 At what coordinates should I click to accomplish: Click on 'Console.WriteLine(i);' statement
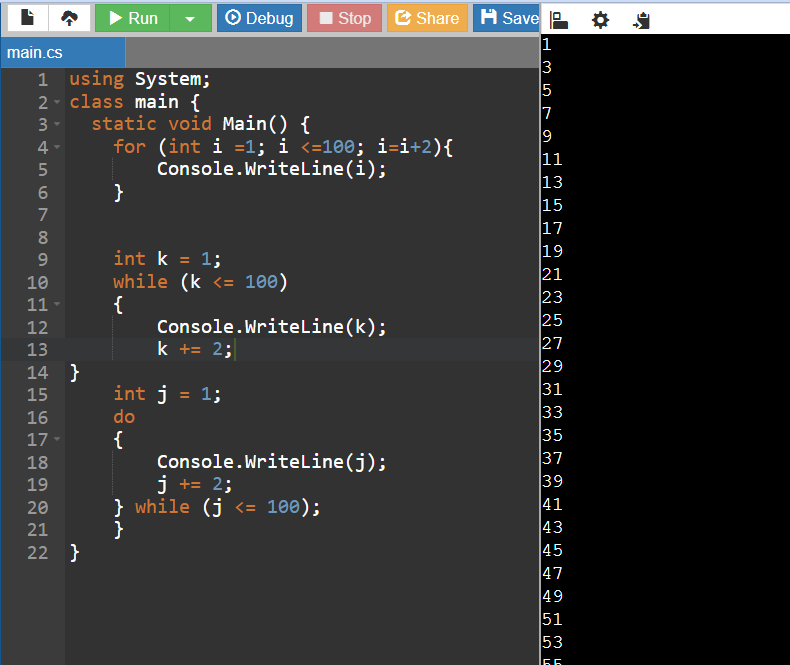272,169
